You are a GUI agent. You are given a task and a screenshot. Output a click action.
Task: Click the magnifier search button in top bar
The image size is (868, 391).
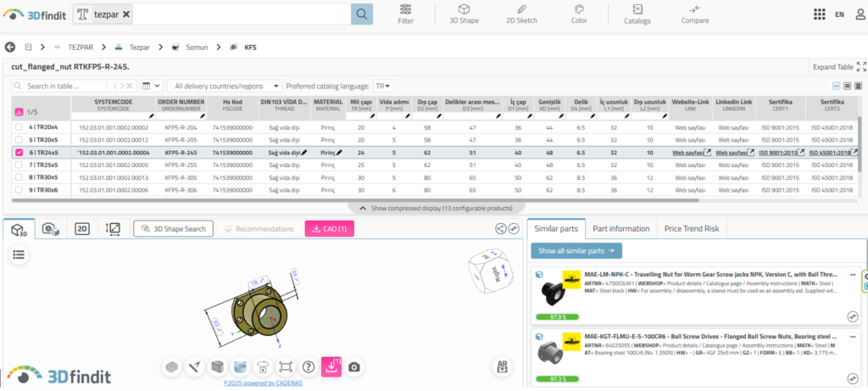click(361, 14)
